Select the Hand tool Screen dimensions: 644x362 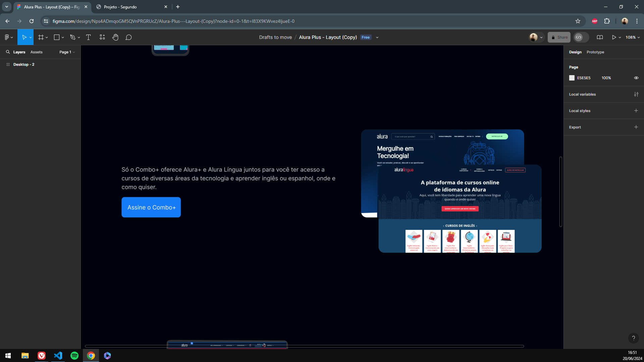115,37
